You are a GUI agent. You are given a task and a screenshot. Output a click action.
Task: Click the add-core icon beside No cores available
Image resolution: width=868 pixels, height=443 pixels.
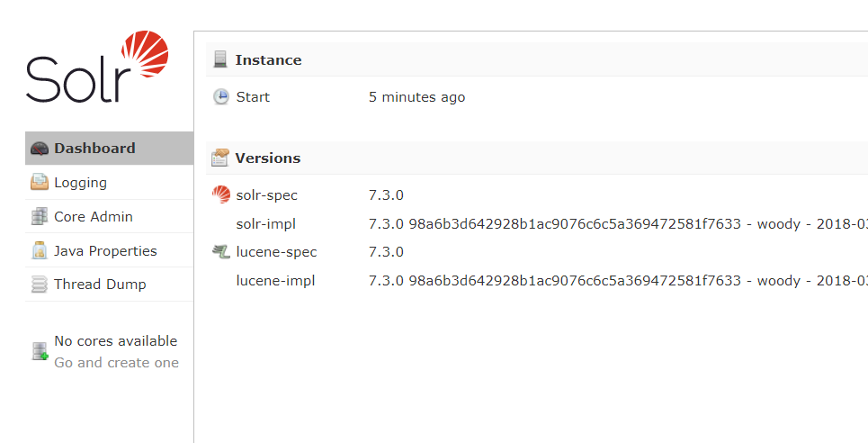pos(40,351)
